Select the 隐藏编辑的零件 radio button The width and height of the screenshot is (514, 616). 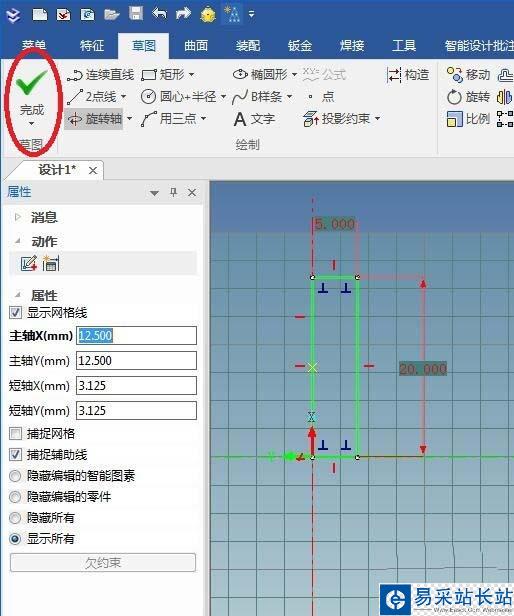coord(15,497)
